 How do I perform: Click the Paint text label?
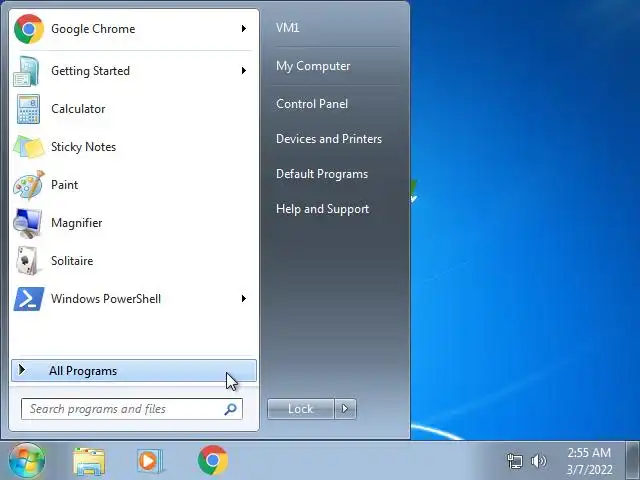point(64,185)
